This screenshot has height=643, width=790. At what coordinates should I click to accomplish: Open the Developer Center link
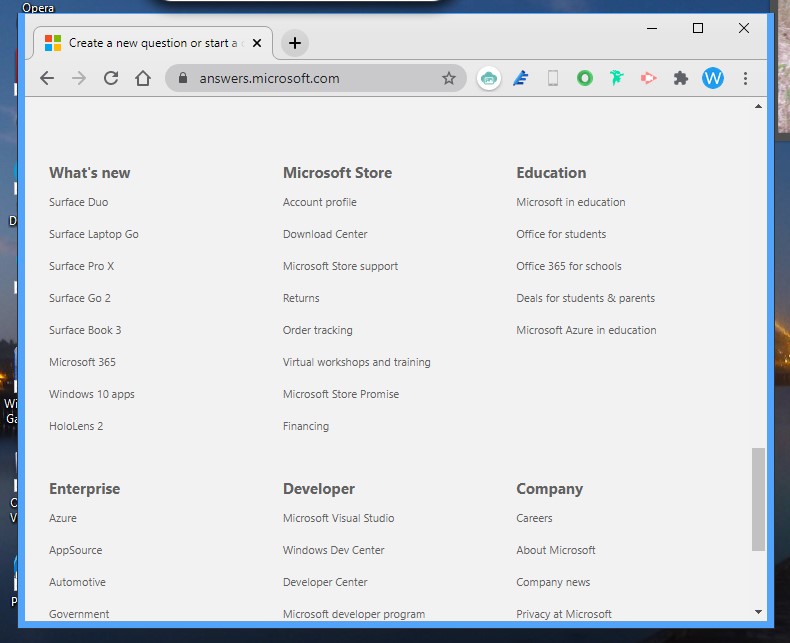(325, 582)
